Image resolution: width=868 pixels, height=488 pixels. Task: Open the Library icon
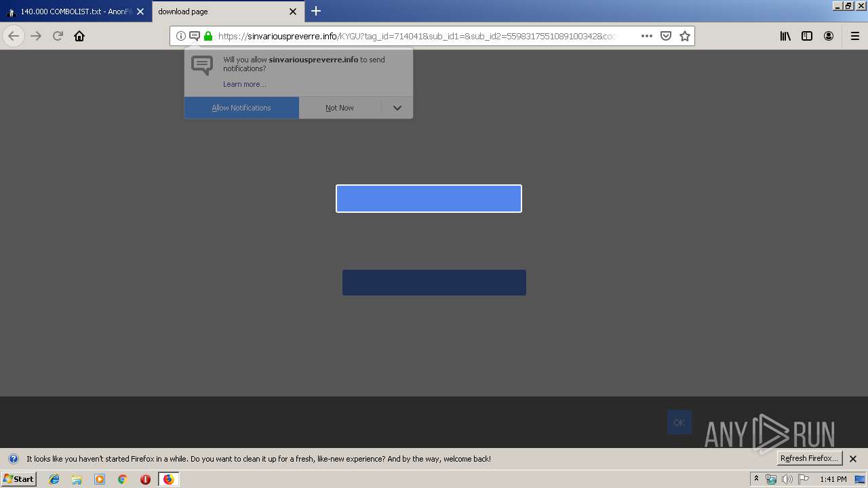tap(785, 36)
